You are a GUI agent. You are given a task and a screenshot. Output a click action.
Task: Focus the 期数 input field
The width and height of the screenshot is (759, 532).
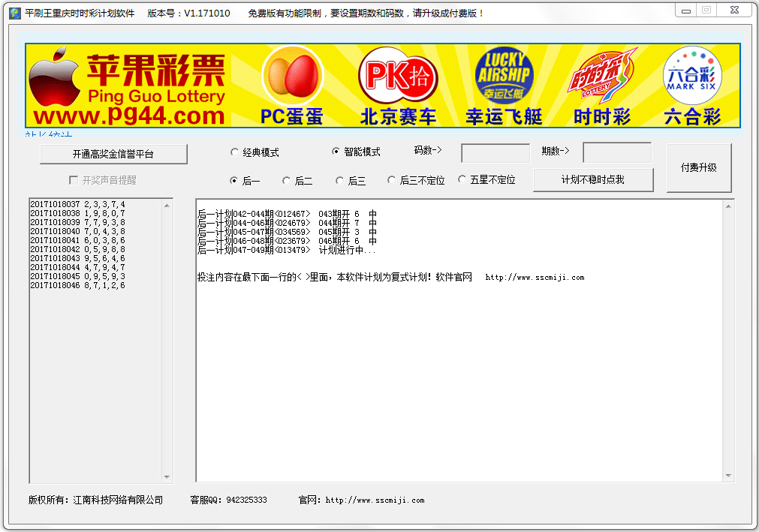point(617,152)
